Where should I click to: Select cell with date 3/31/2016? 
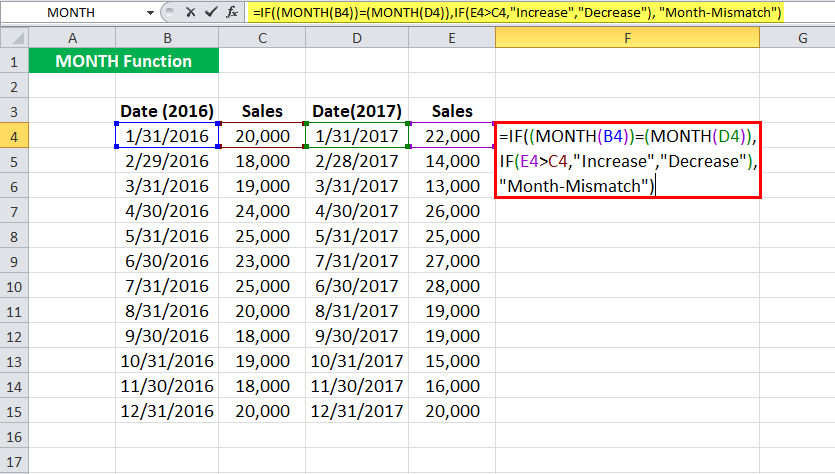(x=167, y=186)
